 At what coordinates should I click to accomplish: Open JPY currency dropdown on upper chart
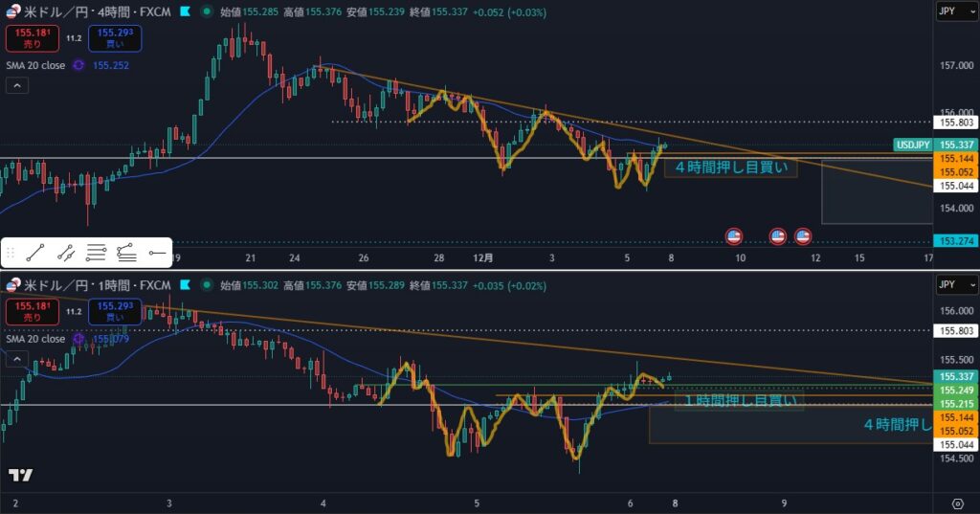click(956, 12)
